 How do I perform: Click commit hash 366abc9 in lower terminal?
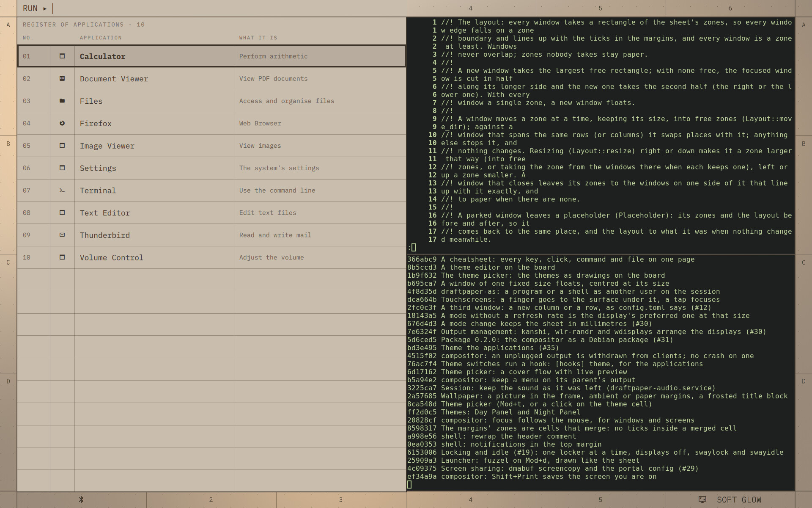coord(422,259)
